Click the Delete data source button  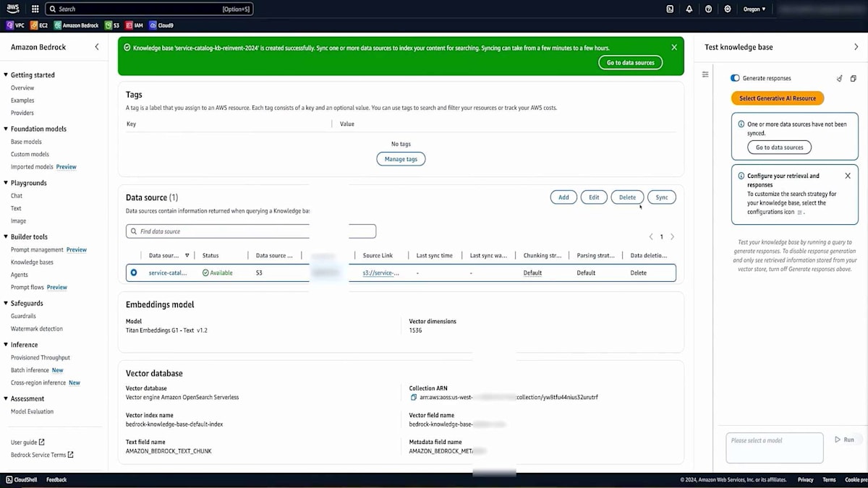[627, 197]
